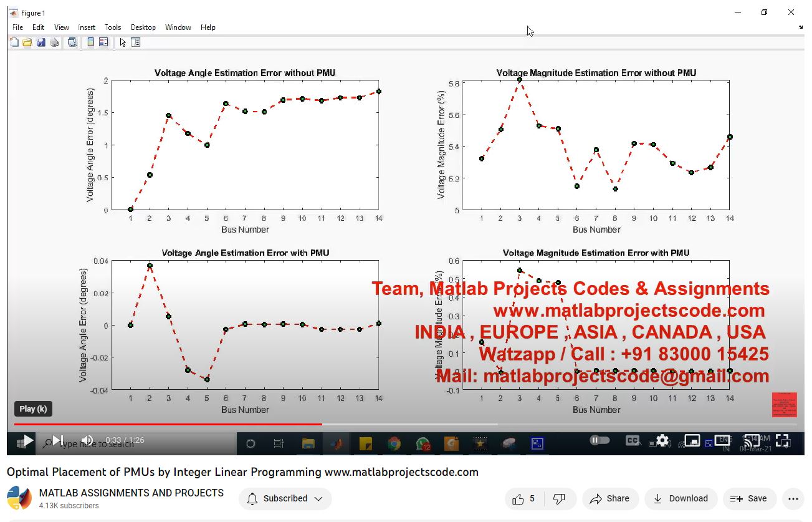This screenshot has height=522, width=812.
Task: Open video settings gear
Action: tap(662, 440)
